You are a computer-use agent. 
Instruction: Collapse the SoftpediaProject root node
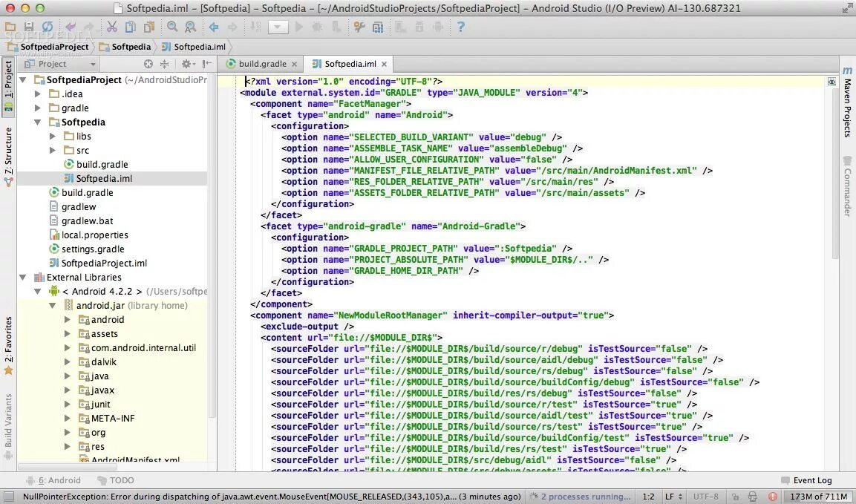pyautogui.click(x=23, y=79)
